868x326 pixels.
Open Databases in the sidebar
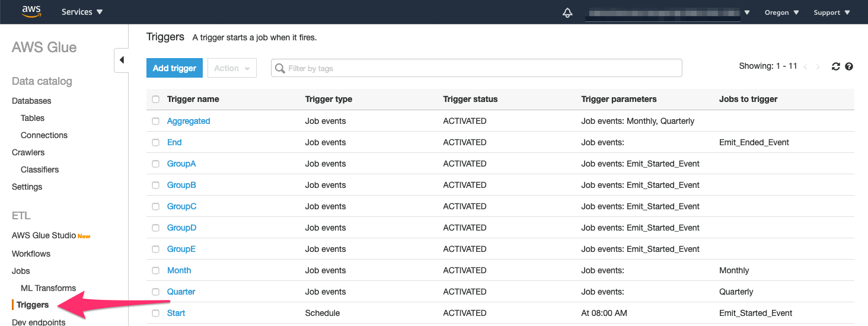[31, 101]
